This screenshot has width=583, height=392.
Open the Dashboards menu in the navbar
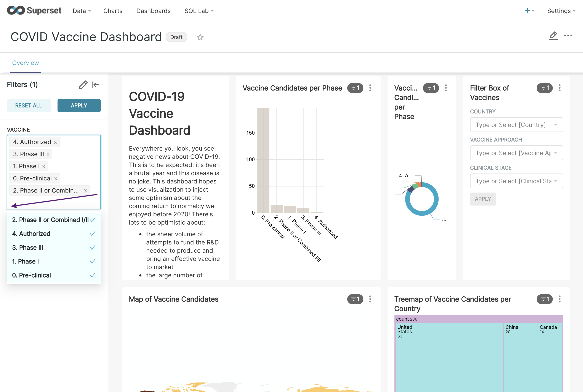[153, 11]
